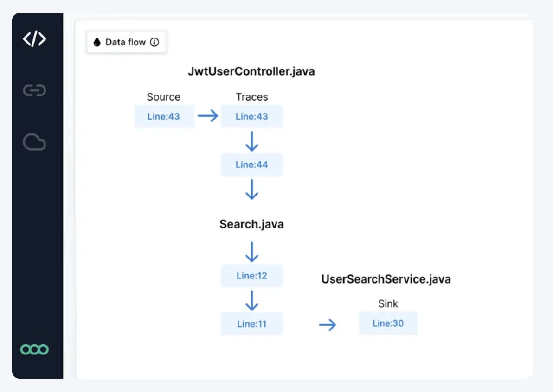
Task: Click the green three-circle logo
Action: tap(35, 349)
